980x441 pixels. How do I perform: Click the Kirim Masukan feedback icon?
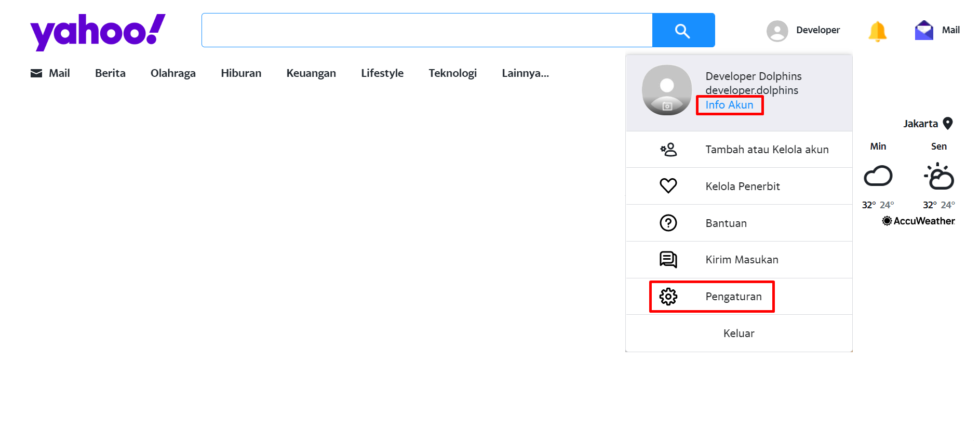click(x=668, y=259)
